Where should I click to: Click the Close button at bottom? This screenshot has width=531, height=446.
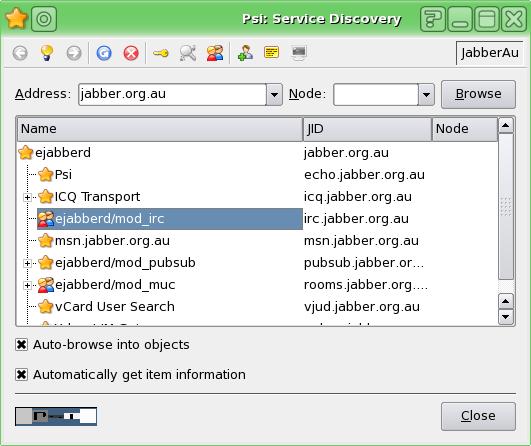478,416
